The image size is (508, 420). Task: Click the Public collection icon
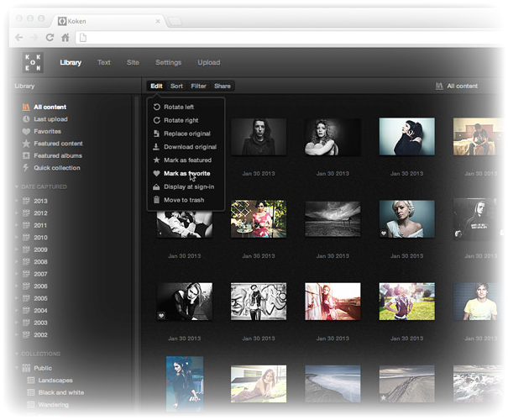point(26,368)
